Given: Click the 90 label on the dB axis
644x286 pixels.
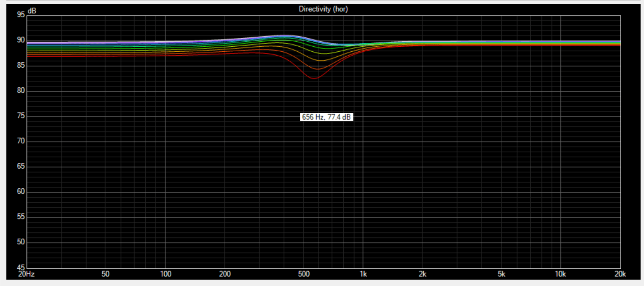Looking at the screenshot, I should [x=21, y=40].
